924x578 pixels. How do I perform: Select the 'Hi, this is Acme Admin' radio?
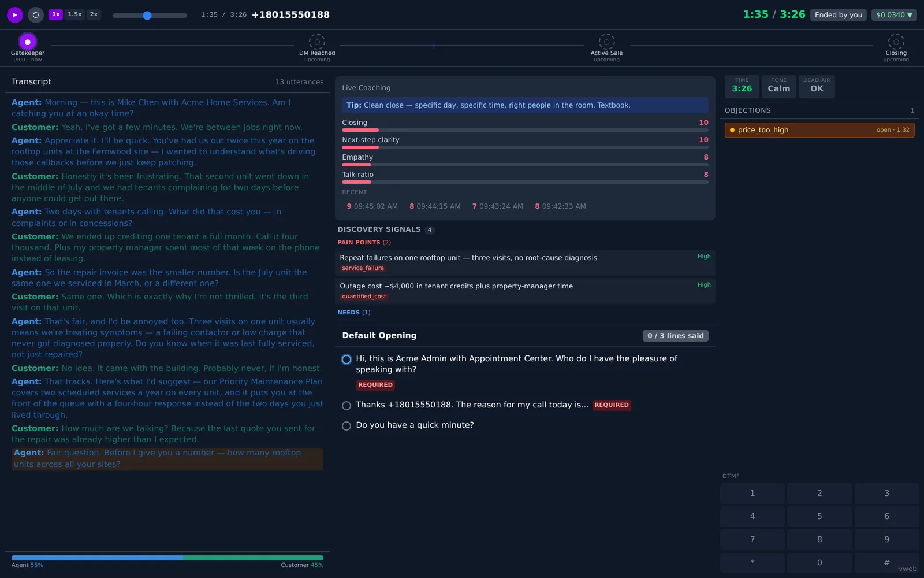[x=346, y=360]
